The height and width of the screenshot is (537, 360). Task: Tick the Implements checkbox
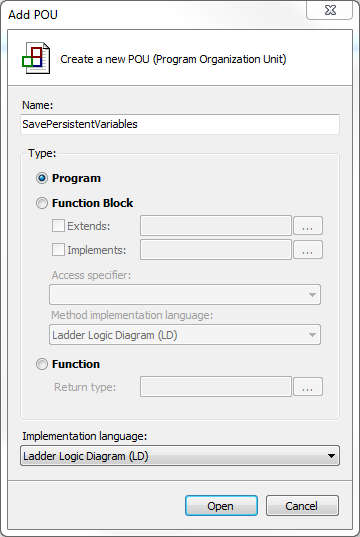click(58, 250)
